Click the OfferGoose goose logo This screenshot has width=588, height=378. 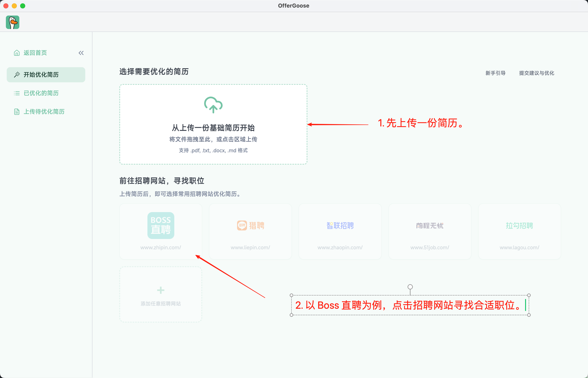tap(13, 22)
